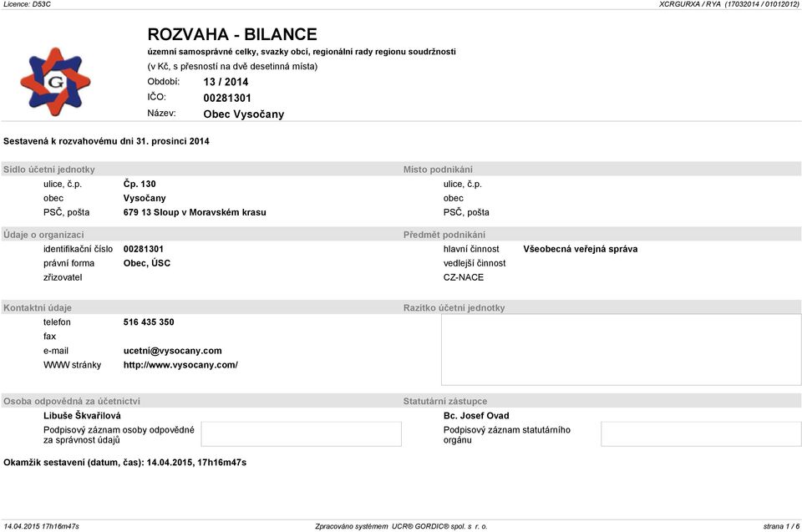Click the CZ-NACE label

(x=464, y=277)
